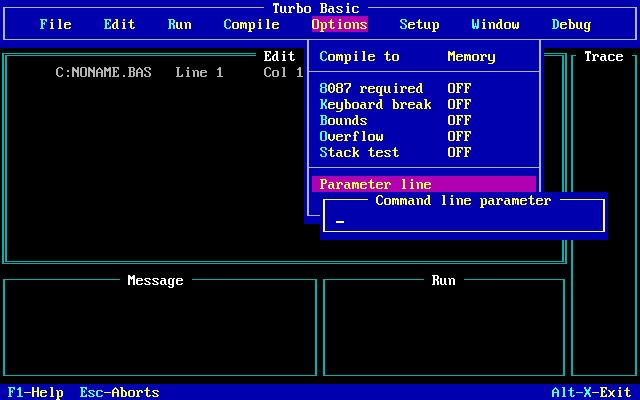Activate the Message window title
This screenshot has width=640, height=400.
155,280
